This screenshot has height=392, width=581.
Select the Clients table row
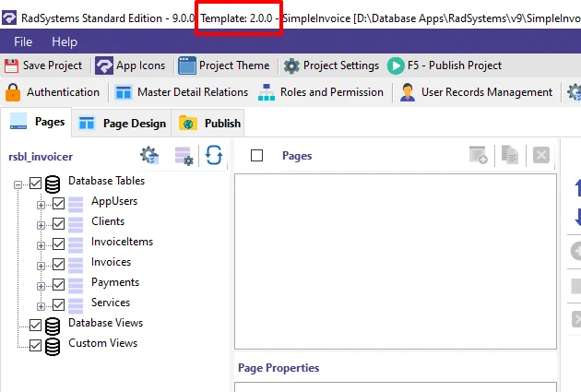click(108, 221)
